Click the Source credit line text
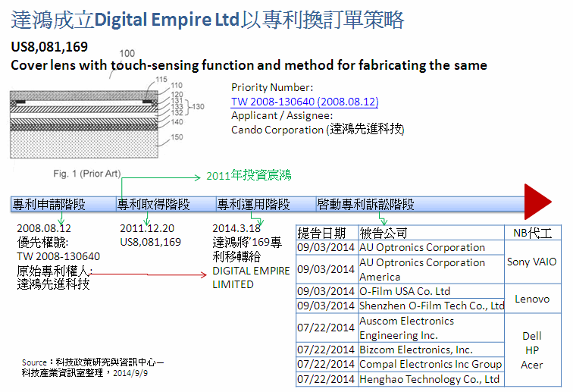This screenshot has width=573, height=392. click(x=92, y=368)
